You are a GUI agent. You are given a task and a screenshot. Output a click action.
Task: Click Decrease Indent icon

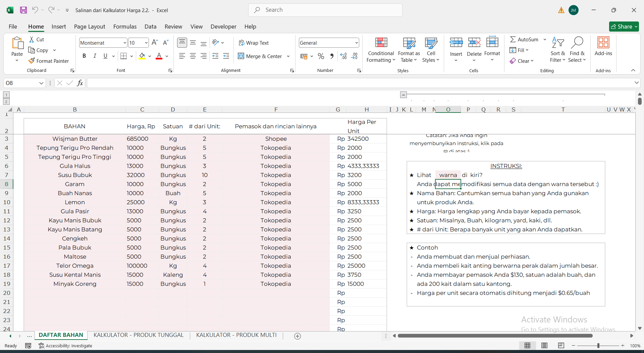coord(215,56)
